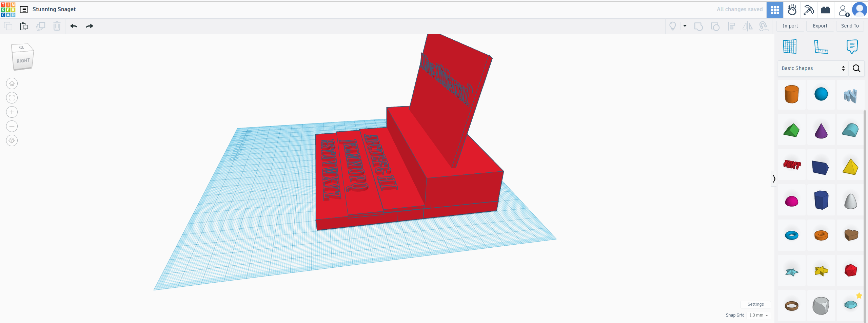868x323 pixels.
Task: Select the Ruler tool
Action: pos(821,46)
